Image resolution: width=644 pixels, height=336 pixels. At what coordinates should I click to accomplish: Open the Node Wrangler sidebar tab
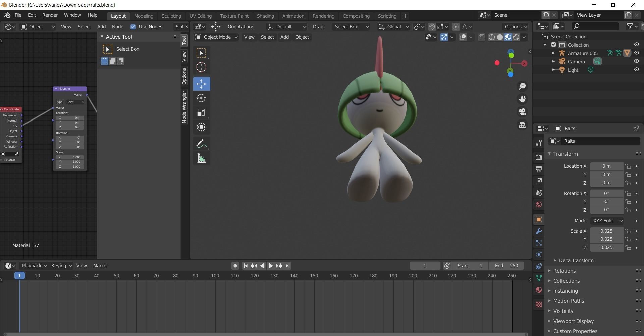pyautogui.click(x=184, y=107)
